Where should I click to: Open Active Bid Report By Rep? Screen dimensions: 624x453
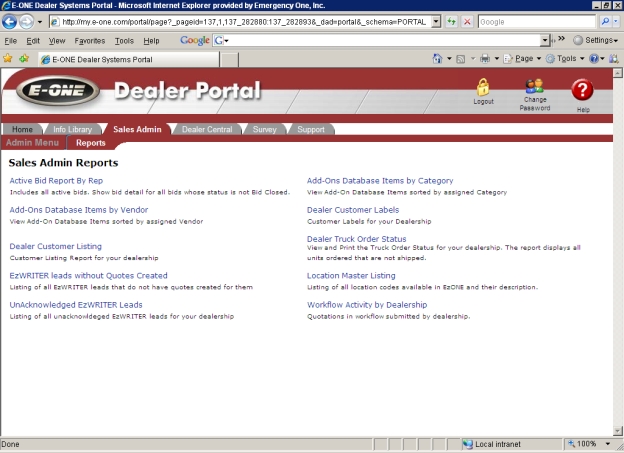56,181
